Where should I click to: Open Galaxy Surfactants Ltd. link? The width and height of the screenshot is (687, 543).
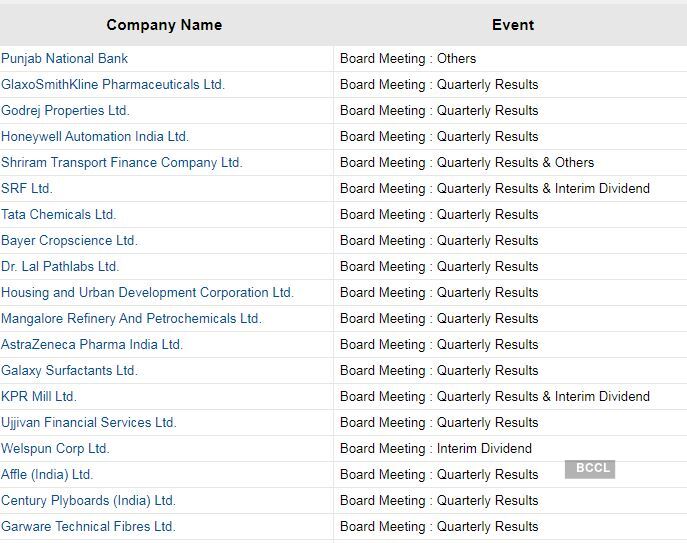(70, 371)
